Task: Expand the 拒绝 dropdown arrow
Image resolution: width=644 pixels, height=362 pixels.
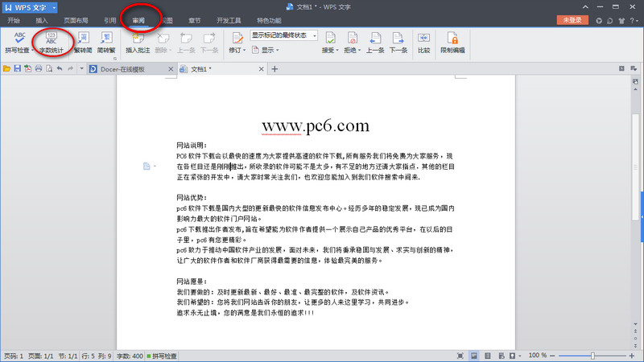Action: coord(360,50)
